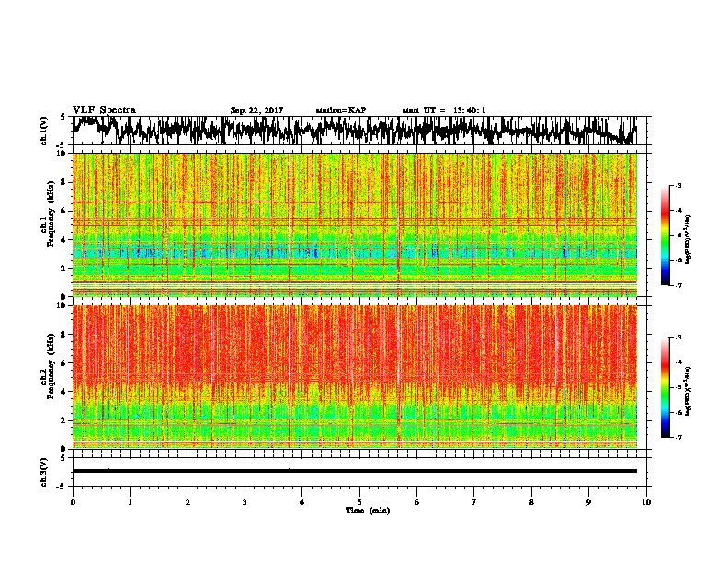
Task: Click time axis tick label "9"
Action: (x=588, y=502)
